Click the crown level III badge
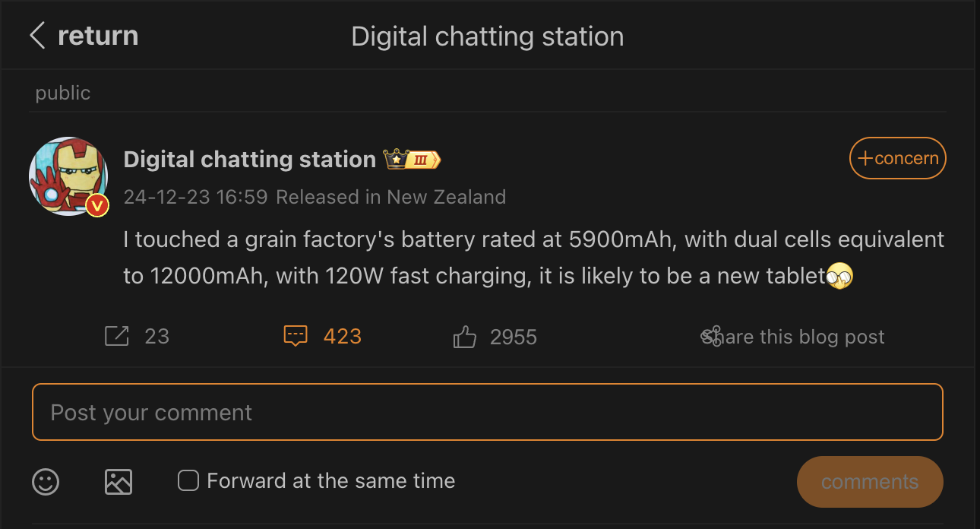 412,160
